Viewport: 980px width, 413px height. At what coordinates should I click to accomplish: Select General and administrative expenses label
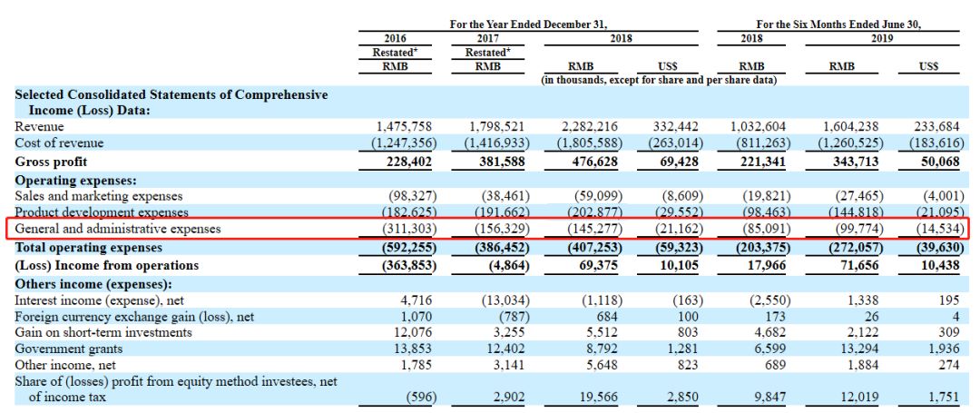(117, 229)
